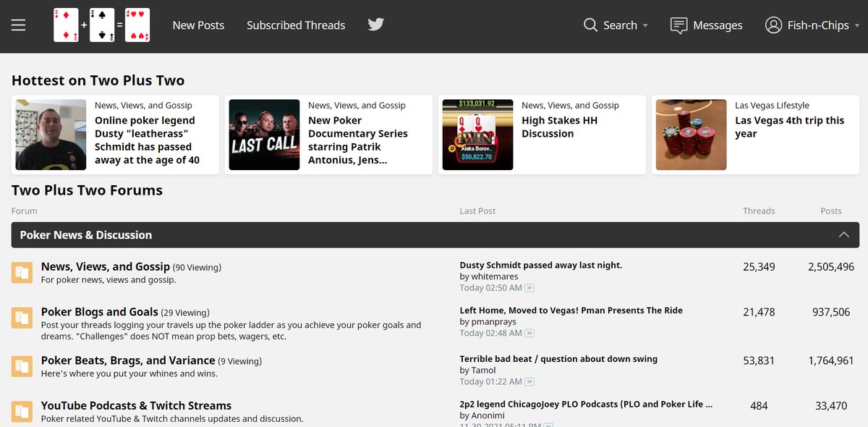Click the Poker Beats, Brags, and Variance forum icon

(x=22, y=366)
